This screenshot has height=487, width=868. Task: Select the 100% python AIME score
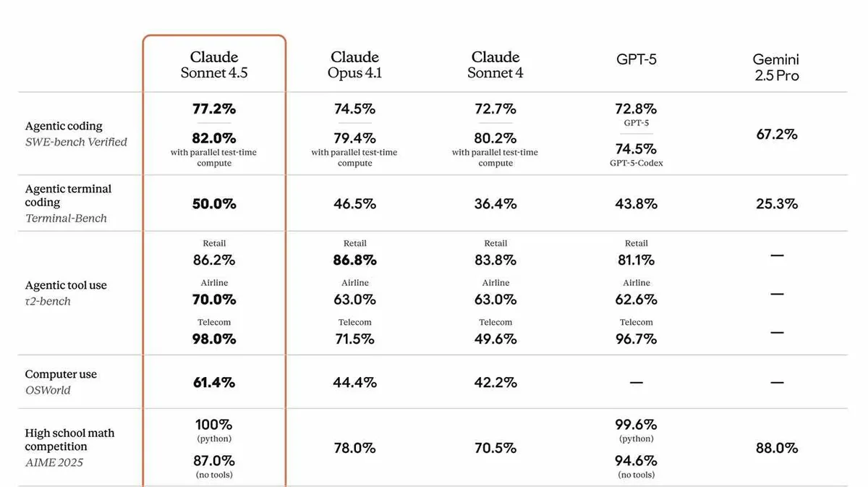214,425
